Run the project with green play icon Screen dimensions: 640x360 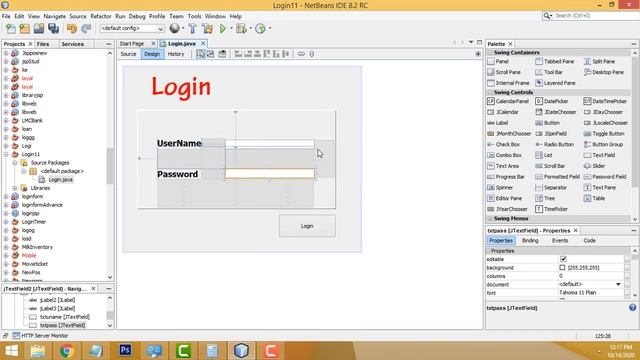click(223, 28)
